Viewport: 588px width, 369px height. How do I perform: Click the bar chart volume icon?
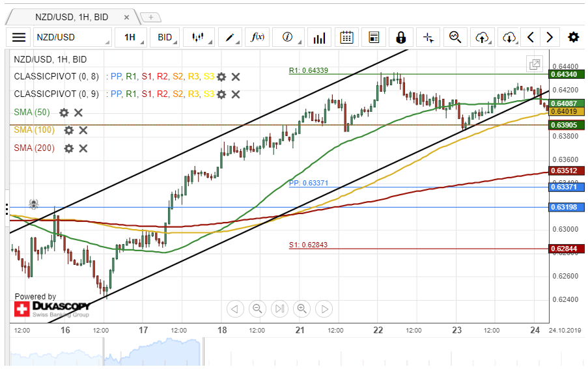[x=319, y=38]
